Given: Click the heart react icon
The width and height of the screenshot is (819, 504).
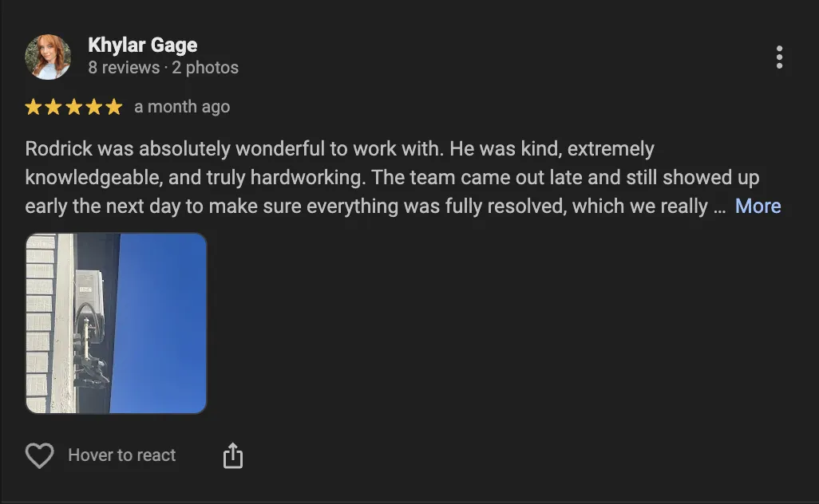Looking at the screenshot, I should (x=39, y=456).
